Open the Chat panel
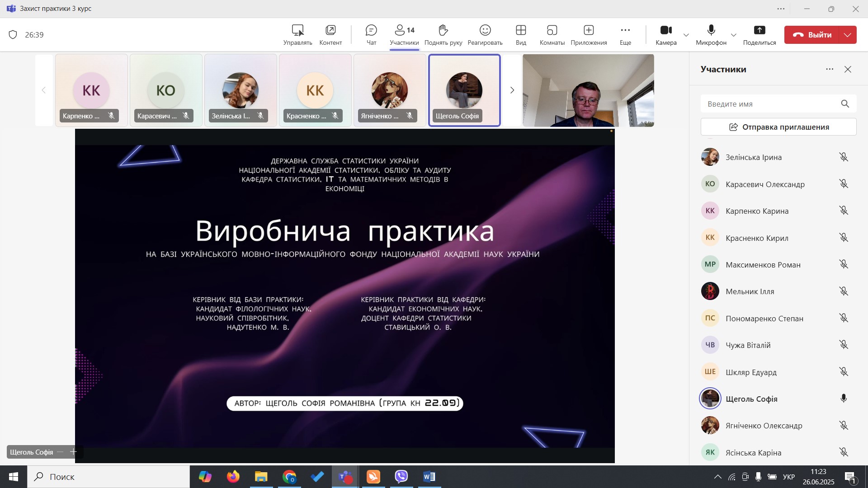The width and height of the screenshot is (868, 488). click(x=371, y=35)
